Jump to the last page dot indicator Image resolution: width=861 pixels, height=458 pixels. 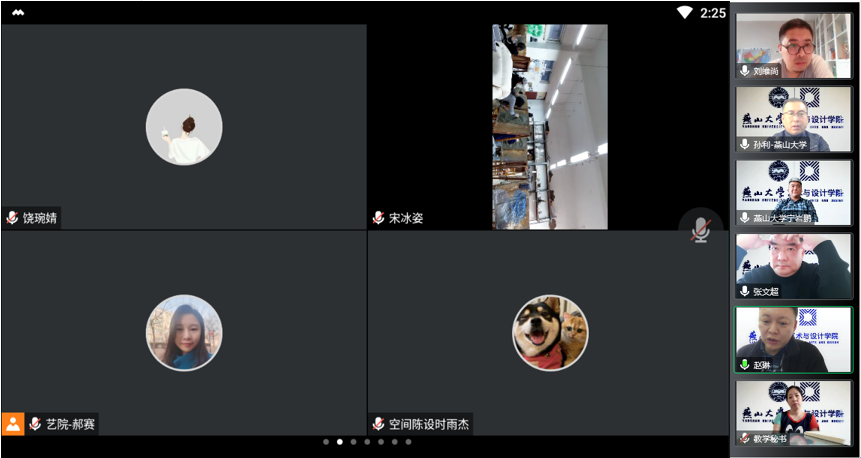click(408, 441)
